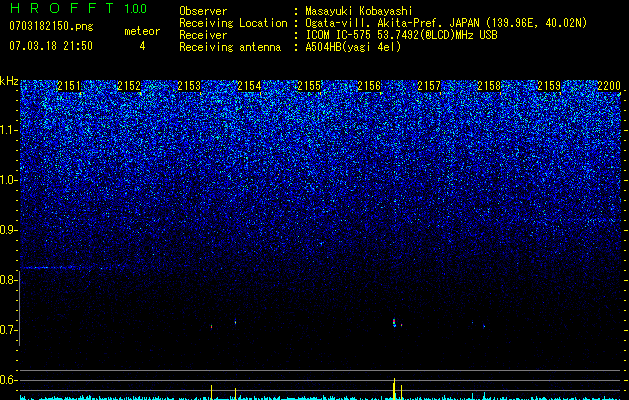Click the Receiving Location label

(233, 23)
